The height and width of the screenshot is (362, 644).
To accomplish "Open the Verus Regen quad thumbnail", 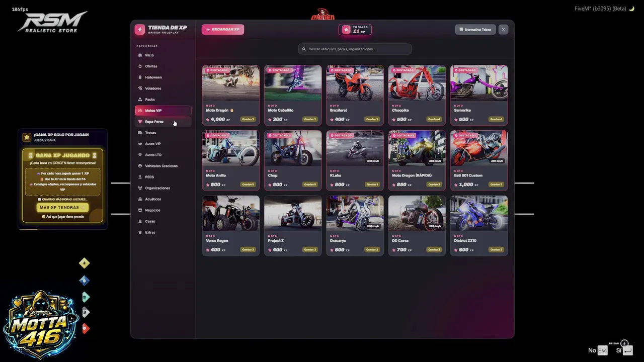I will pos(231,214).
